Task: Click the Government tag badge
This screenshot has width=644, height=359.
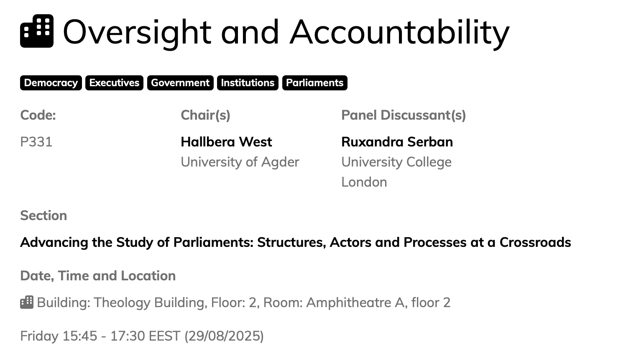Action: click(x=180, y=83)
